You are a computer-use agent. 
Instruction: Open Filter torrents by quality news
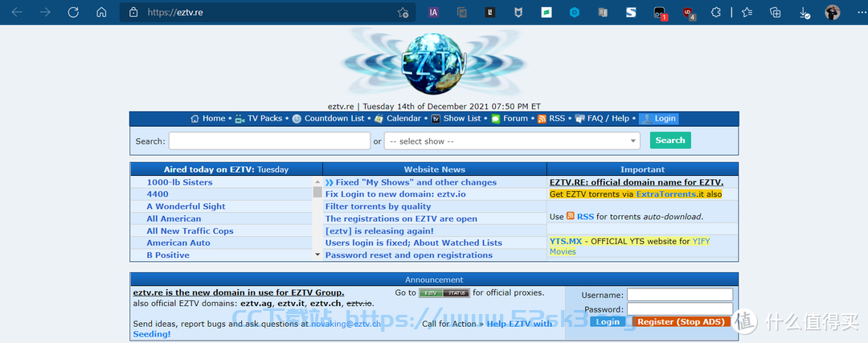tap(378, 206)
